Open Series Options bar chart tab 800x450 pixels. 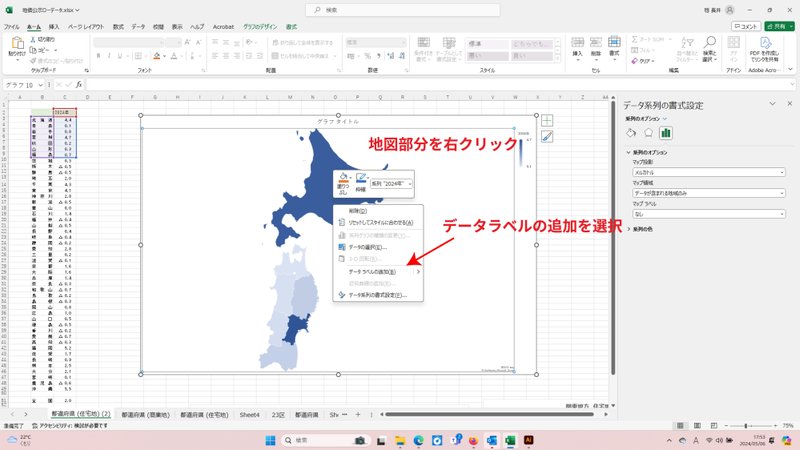(x=666, y=133)
